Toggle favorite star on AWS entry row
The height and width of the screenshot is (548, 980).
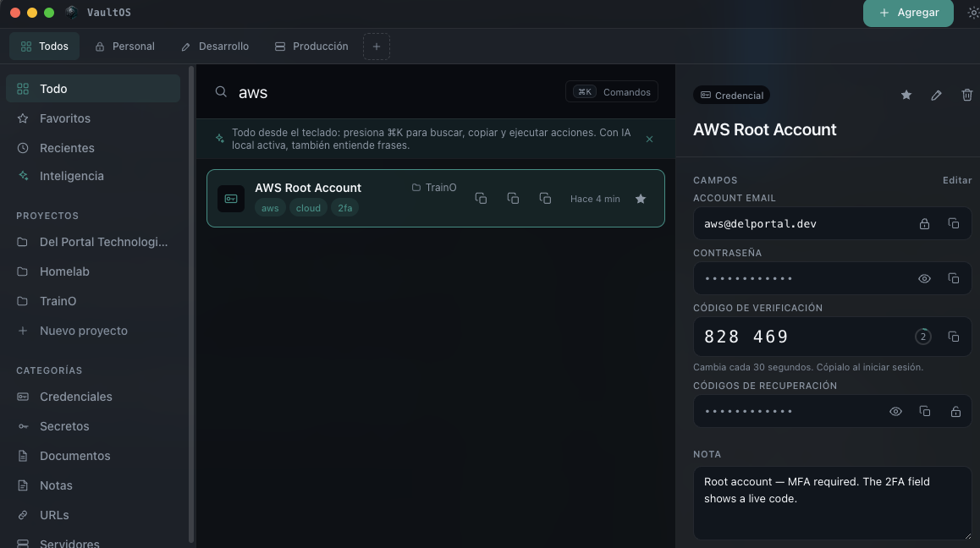pos(641,199)
